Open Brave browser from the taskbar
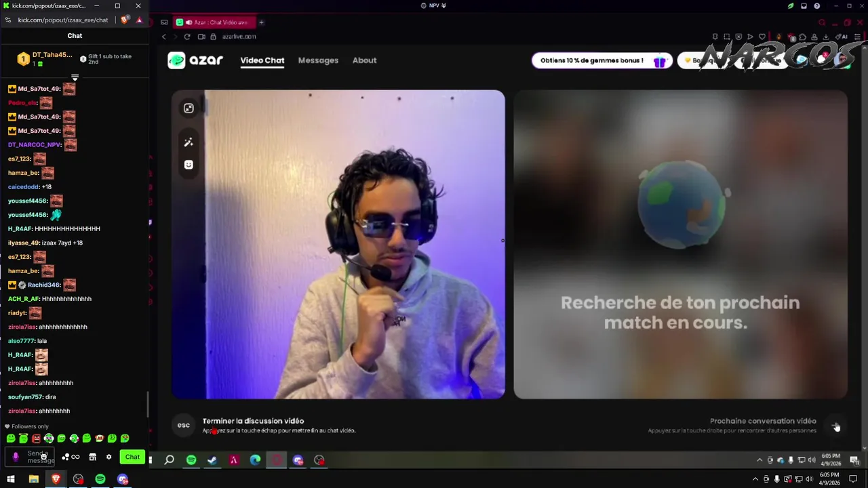The image size is (868, 488). (x=56, y=479)
